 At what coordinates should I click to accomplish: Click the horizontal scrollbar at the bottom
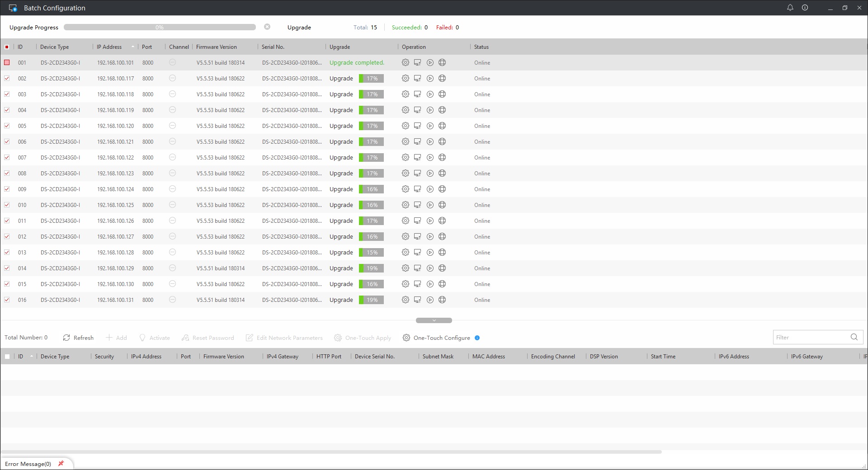pyautogui.click(x=331, y=451)
